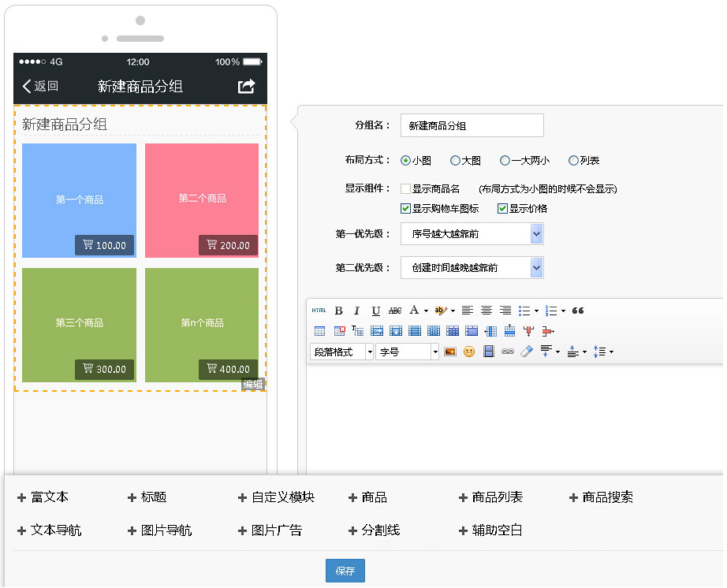Viewport: 727px width, 588px height.
Task: Enable the 显示商品名 checkbox
Action: click(x=405, y=189)
